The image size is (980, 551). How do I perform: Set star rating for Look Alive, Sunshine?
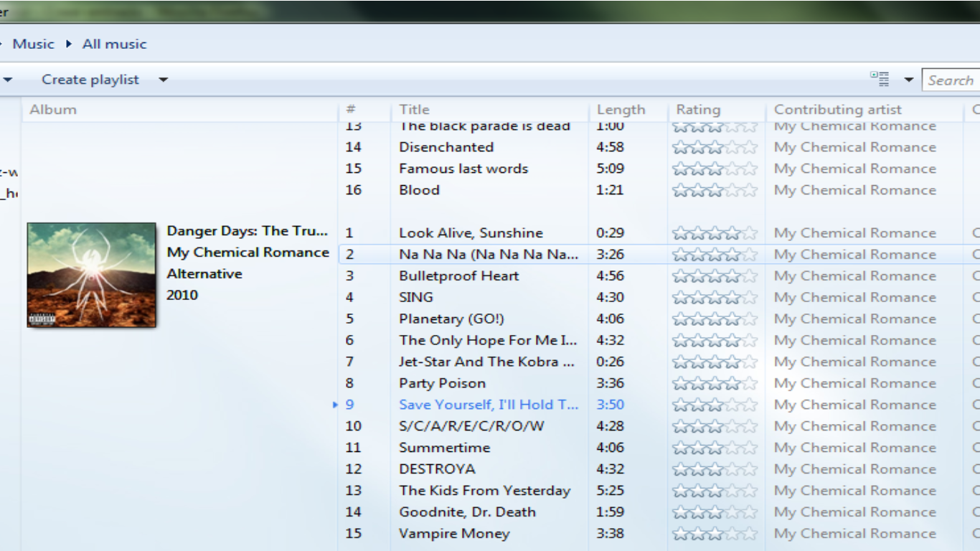(715, 233)
